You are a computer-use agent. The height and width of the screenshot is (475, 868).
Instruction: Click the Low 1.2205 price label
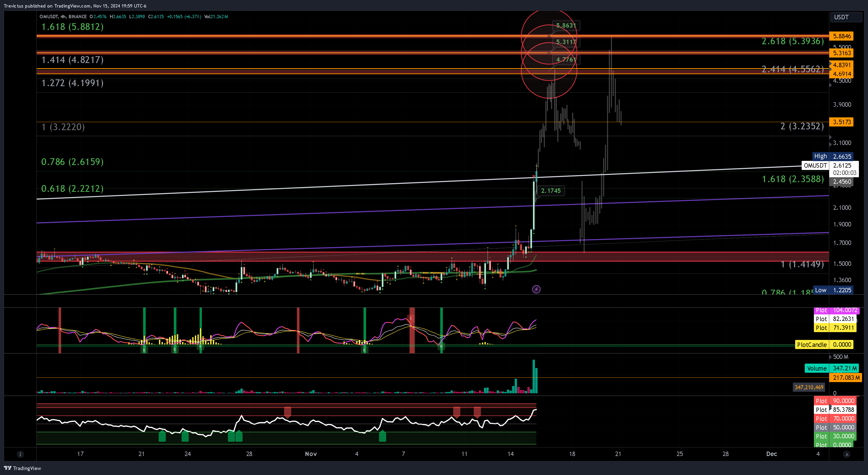(833, 290)
